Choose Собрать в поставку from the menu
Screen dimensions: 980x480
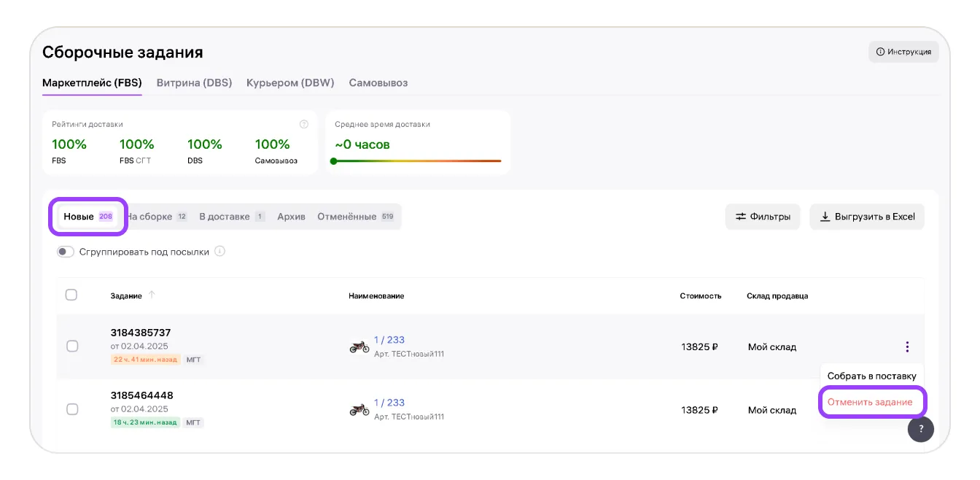click(871, 376)
